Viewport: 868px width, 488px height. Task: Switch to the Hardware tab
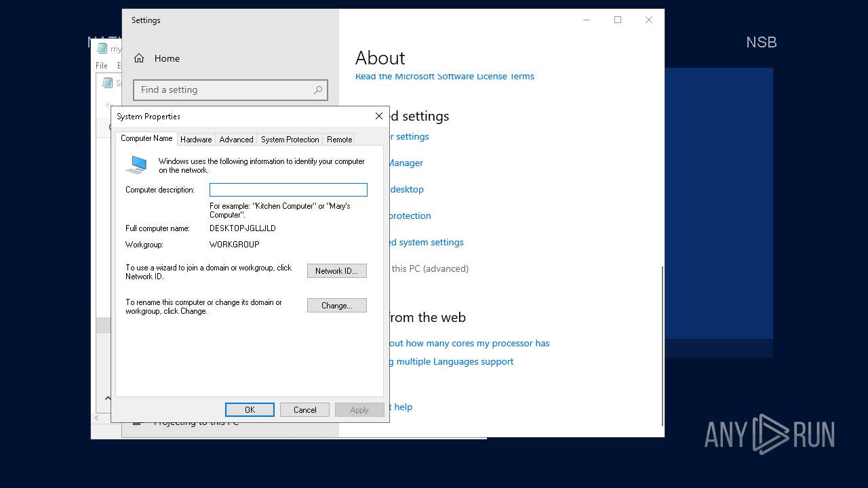click(x=196, y=139)
